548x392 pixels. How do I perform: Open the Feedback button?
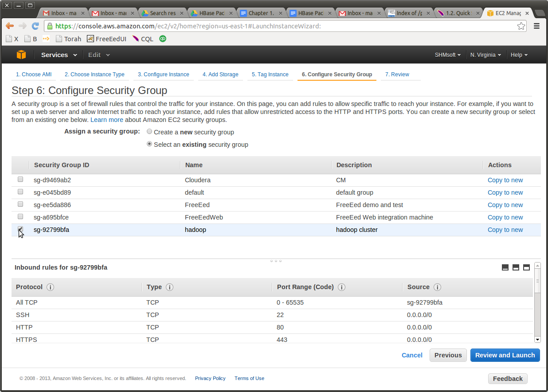coord(508,379)
